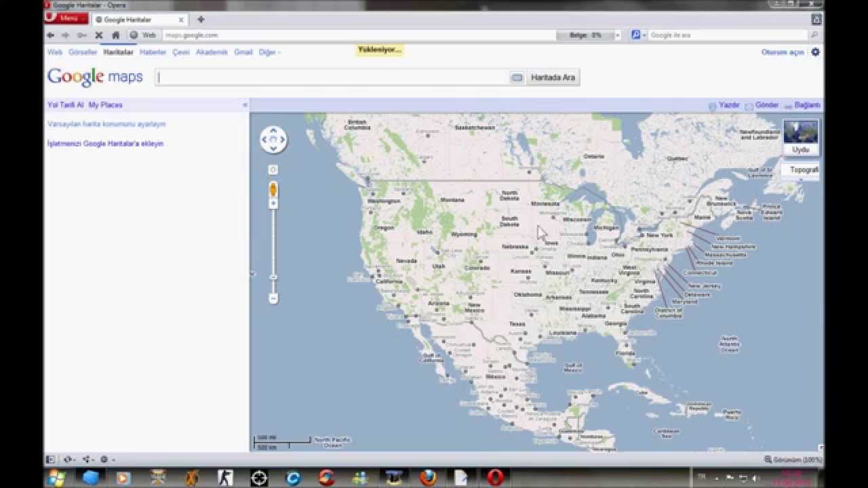Open Google settings gear icon
The image size is (868, 488).
click(815, 52)
